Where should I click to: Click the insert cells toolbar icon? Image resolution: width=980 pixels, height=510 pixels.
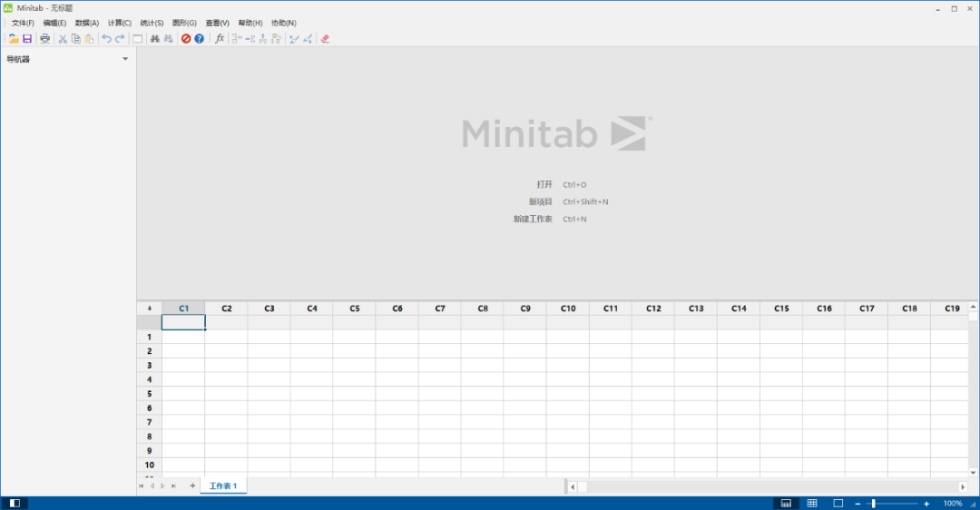point(236,39)
